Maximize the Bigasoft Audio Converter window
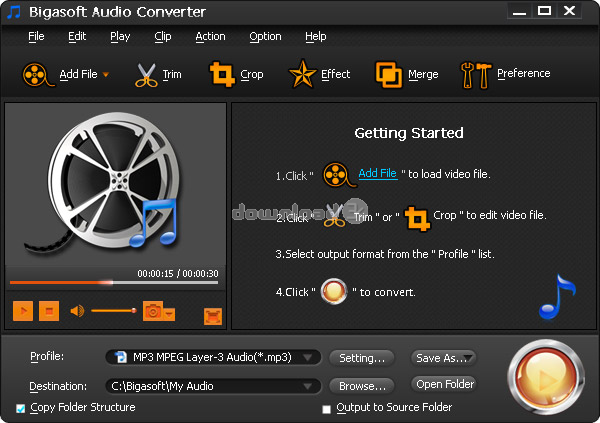 544,11
